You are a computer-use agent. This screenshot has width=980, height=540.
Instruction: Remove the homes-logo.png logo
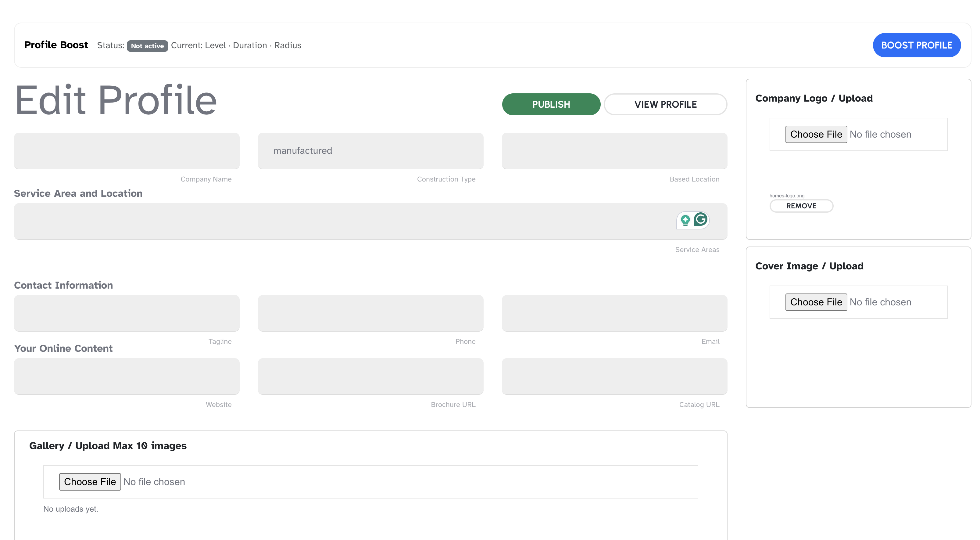point(801,206)
